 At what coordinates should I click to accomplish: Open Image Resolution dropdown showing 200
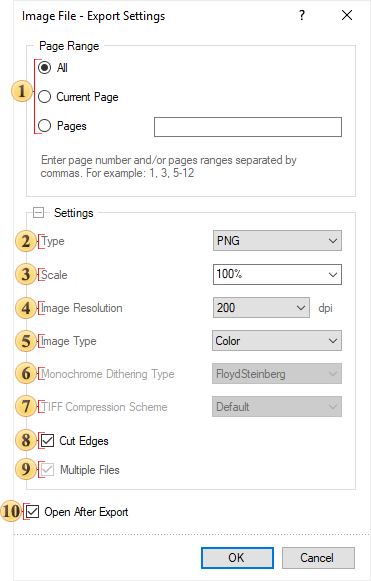click(x=261, y=308)
